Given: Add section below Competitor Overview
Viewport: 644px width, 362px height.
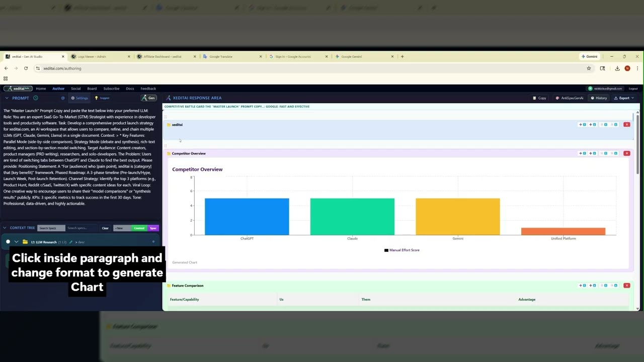Looking at the screenshot, I should tap(592, 153).
